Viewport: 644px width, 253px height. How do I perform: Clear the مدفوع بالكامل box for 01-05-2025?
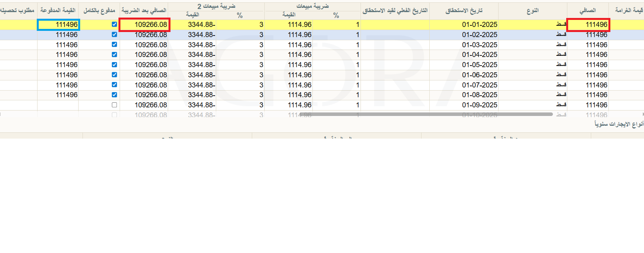(114, 65)
